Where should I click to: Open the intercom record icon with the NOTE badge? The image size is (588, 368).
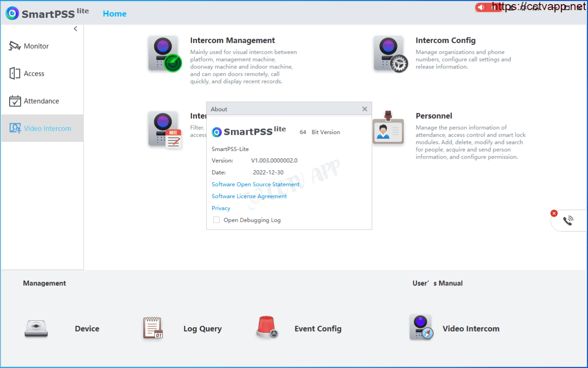tap(165, 130)
